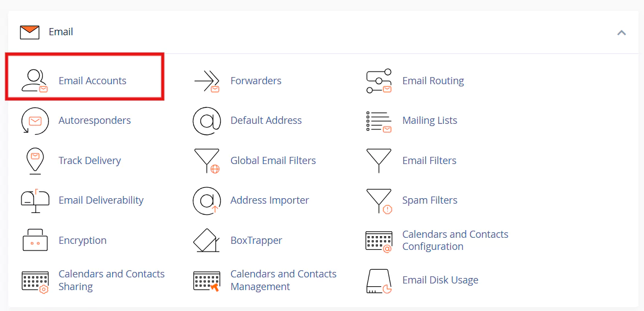Click the Address Importer link
The width and height of the screenshot is (644, 311).
(269, 200)
